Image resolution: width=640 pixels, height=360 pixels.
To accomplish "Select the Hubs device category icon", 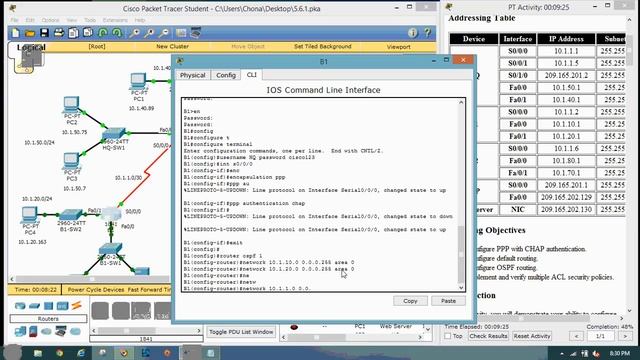I will [x=48, y=306].
